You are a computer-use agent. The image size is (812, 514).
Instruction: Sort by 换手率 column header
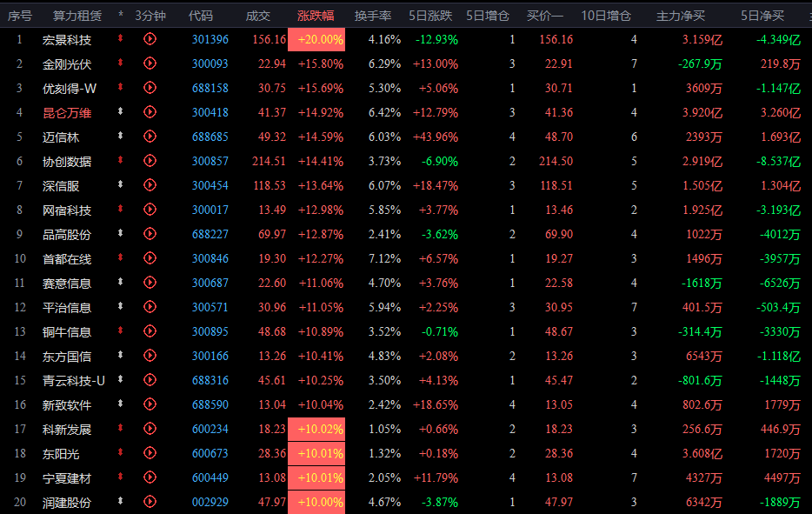pos(373,16)
